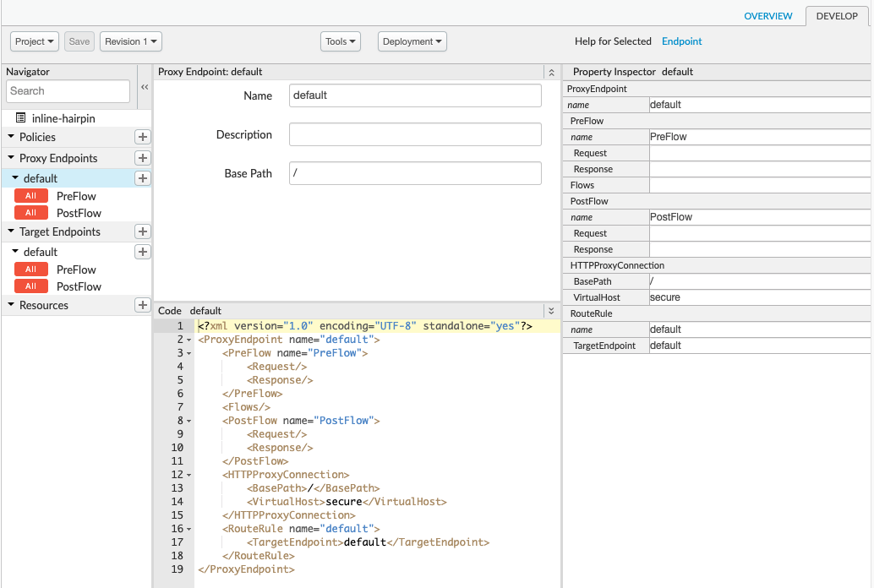874x588 pixels.
Task: Select PreFlow under target endpoint default
Action: click(x=76, y=269)
